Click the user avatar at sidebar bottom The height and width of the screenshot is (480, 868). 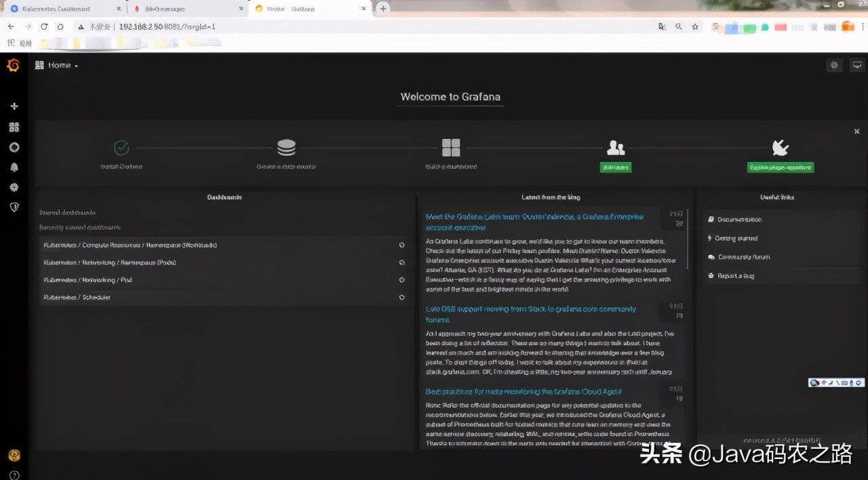pyautogui.click(x=14, y=455)
